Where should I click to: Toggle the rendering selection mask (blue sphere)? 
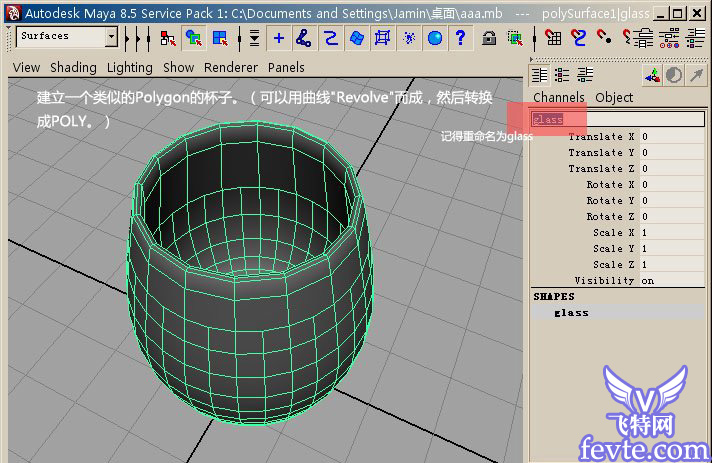point(435,38)
